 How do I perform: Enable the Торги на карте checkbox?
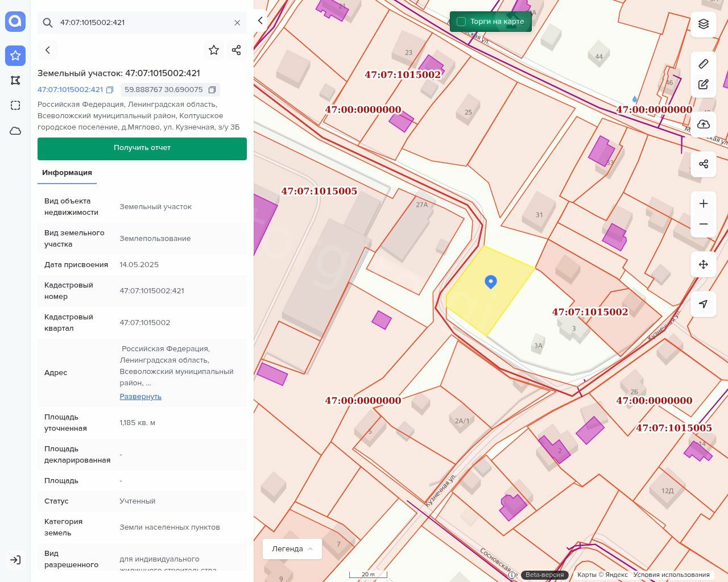461,22
